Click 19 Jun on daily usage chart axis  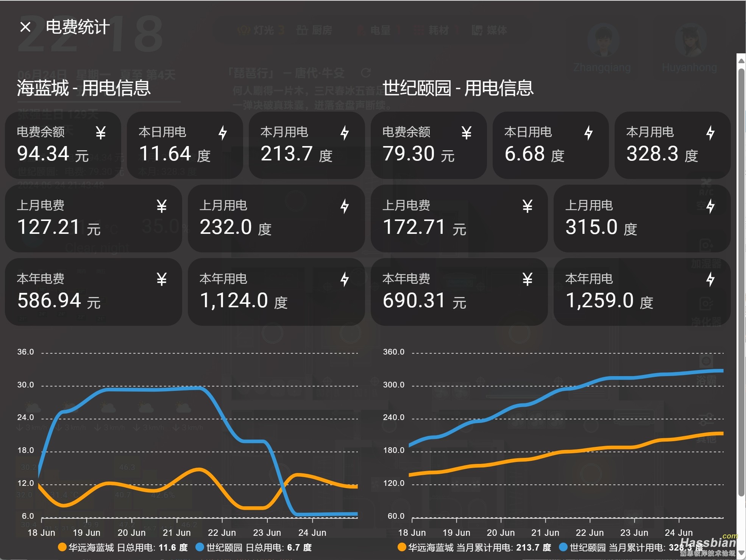coord(87,533)
